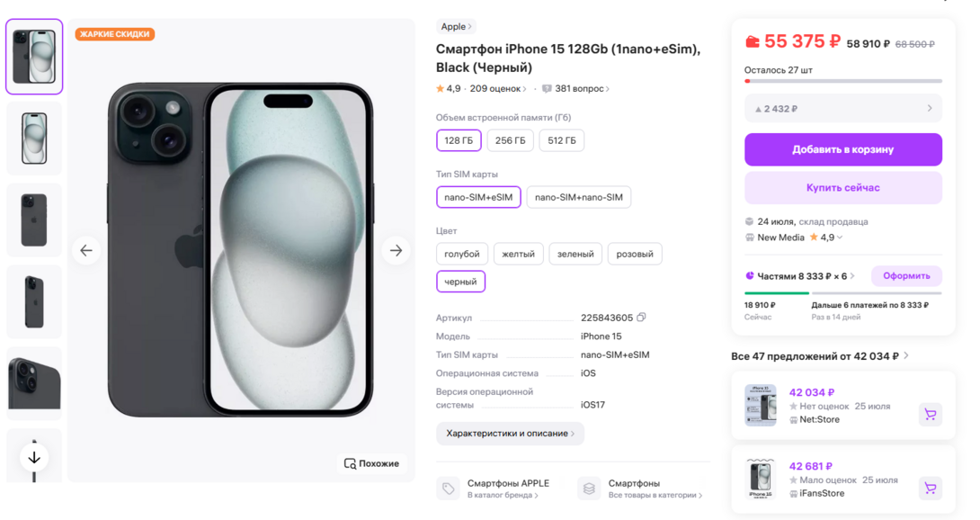Click Добавить в корзину button
Viewport: 980px width, 520px height.
coord(842,149)
